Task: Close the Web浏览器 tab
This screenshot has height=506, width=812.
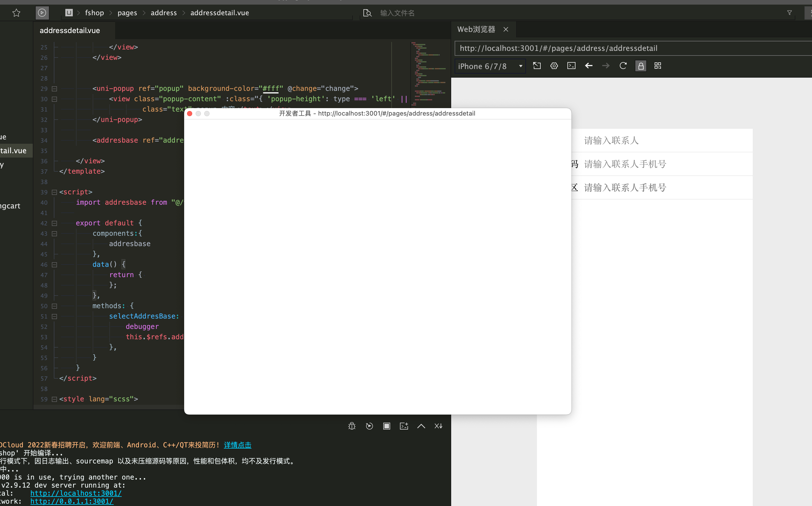Action: point(506,29)
